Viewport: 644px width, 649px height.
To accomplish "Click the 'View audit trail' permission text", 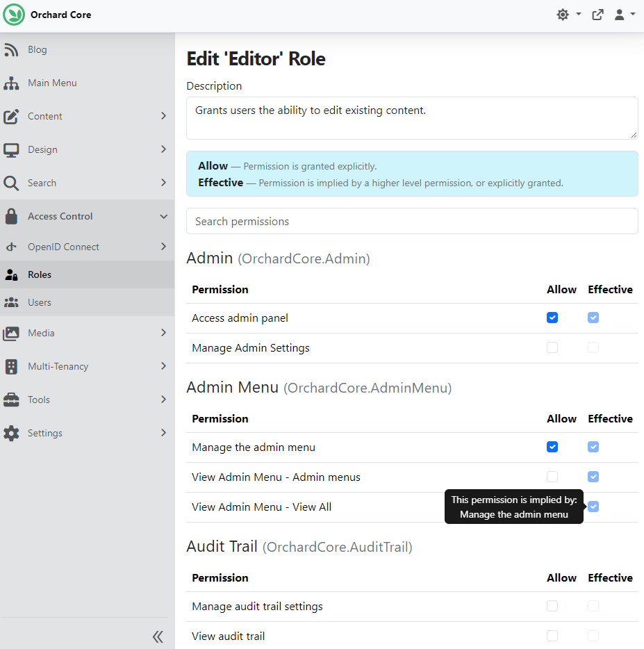I will point(229,636).
